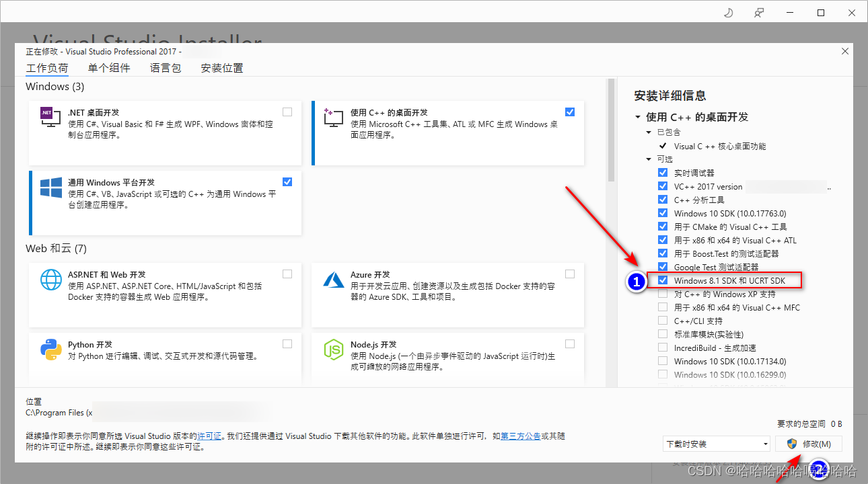
Task: Collapse the 已包含 section
Action: coord(649,132)
